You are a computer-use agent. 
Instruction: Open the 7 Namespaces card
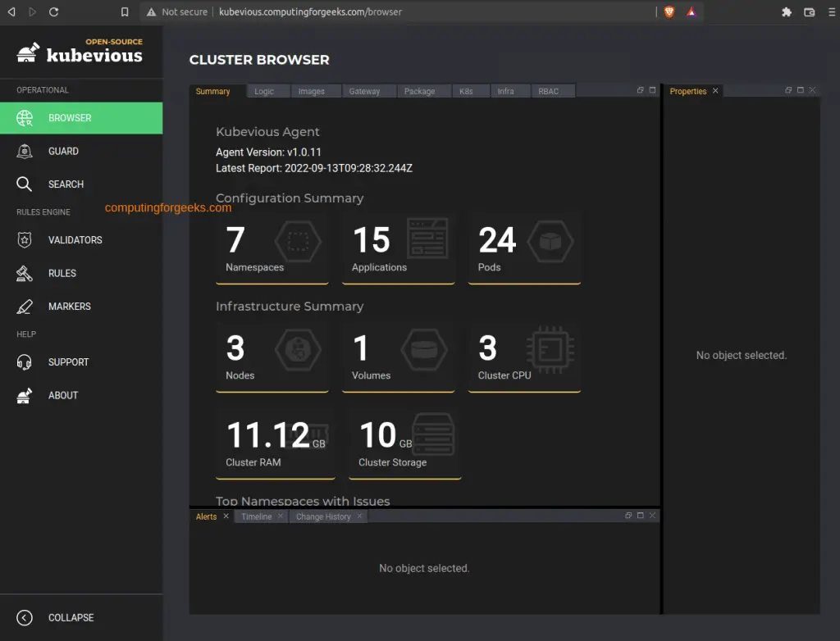pos(272,248)
